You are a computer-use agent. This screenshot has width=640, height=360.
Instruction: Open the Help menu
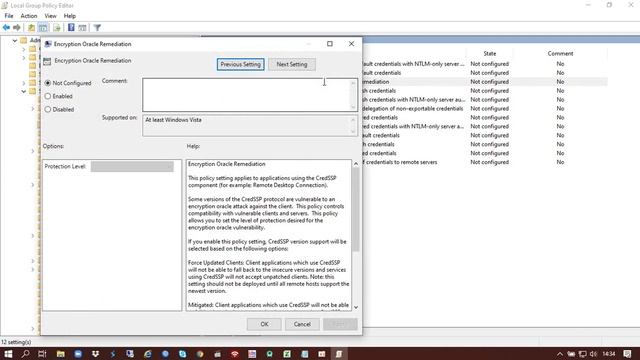pos(70,16)
